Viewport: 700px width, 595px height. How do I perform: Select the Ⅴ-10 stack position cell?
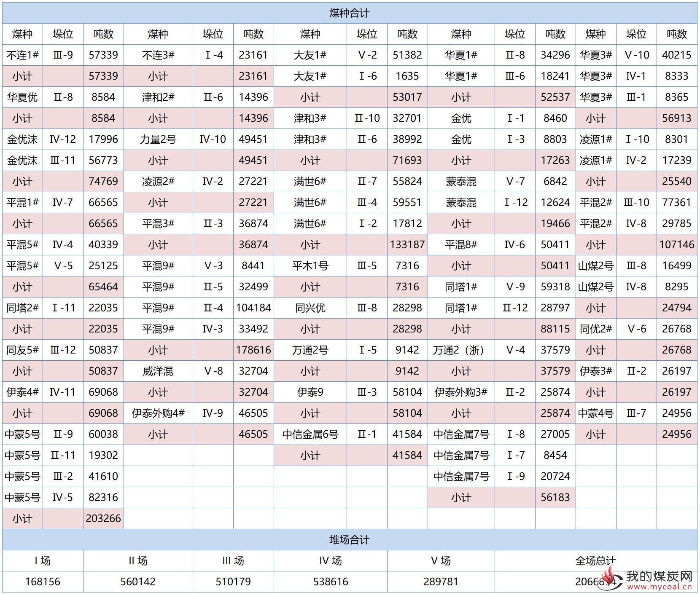pos(636,55)
